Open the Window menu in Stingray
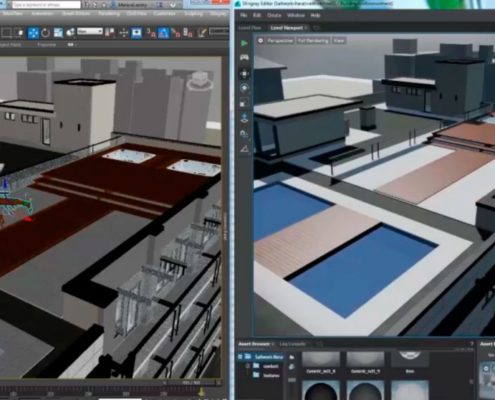 pos(296,15)
